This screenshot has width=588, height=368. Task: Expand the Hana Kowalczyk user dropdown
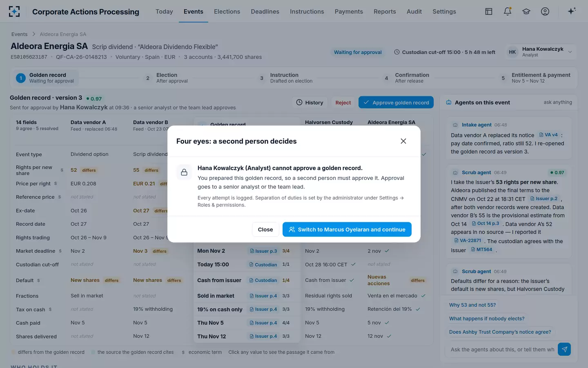coord(541,52)
